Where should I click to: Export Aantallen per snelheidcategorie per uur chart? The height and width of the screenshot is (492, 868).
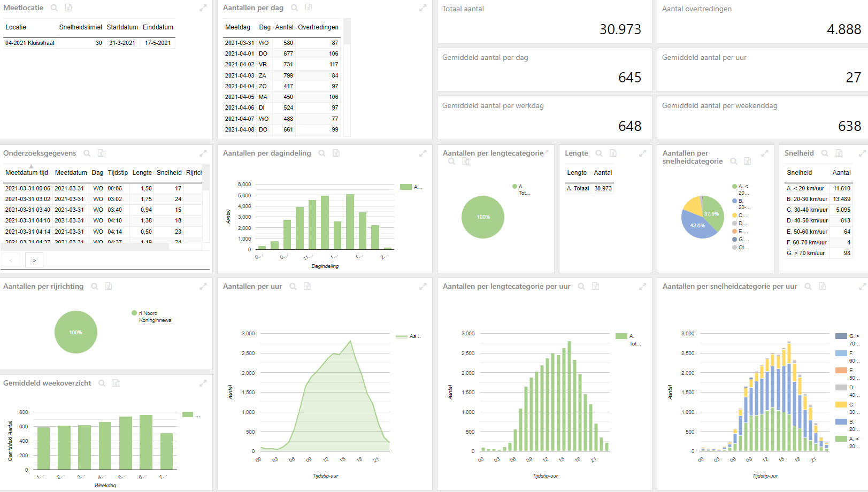(822, 287)
